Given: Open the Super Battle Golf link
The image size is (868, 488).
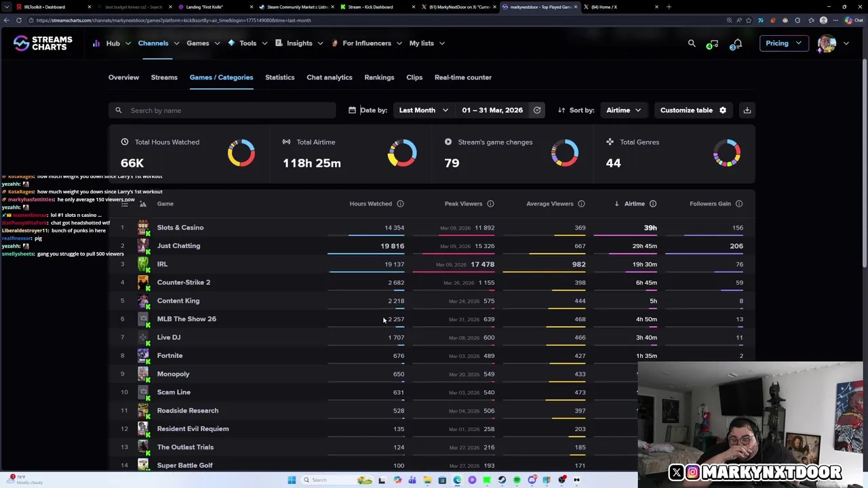Looking at the screenshot, I should (184, 465).
